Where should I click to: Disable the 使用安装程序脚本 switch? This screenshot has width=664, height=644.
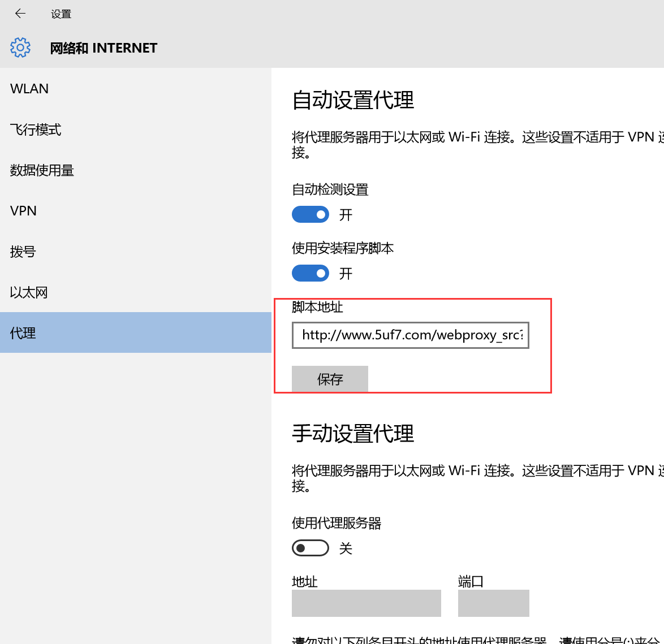(311, 274)
